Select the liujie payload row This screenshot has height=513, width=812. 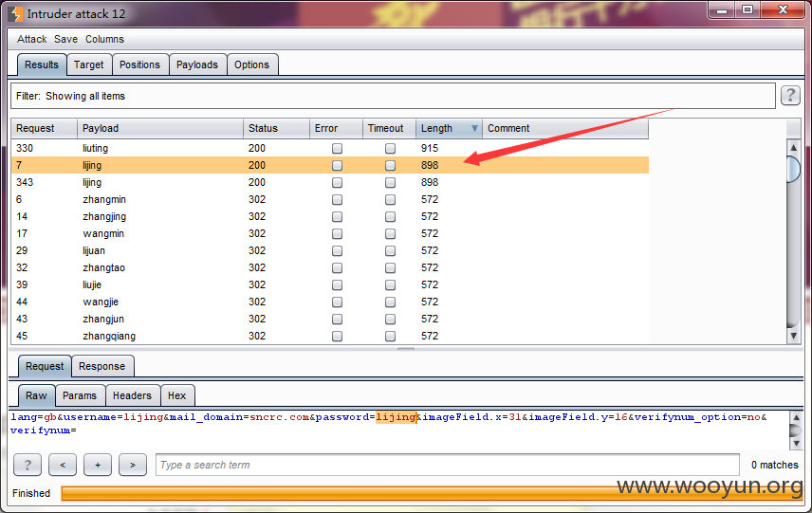pyautogui.click(x=330, y=284)
